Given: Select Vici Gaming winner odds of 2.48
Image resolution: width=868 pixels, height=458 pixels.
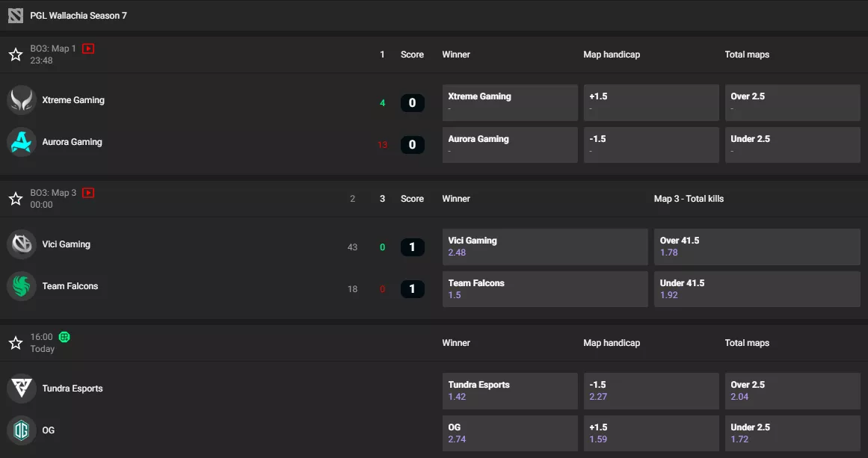Looking at the screenshot, I should click(544, 247).
